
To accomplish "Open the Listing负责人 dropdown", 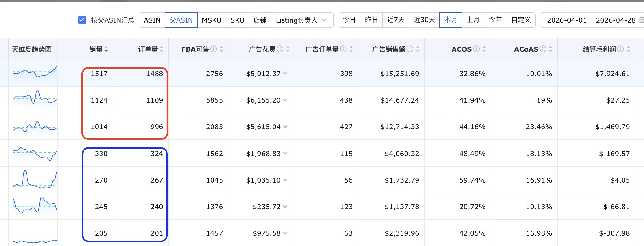I will [302, 20].
